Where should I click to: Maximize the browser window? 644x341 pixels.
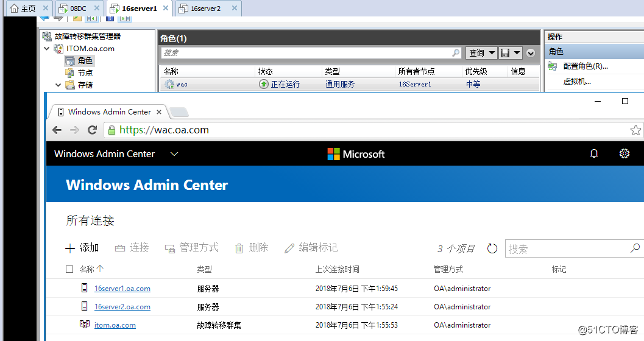point(625,101)
